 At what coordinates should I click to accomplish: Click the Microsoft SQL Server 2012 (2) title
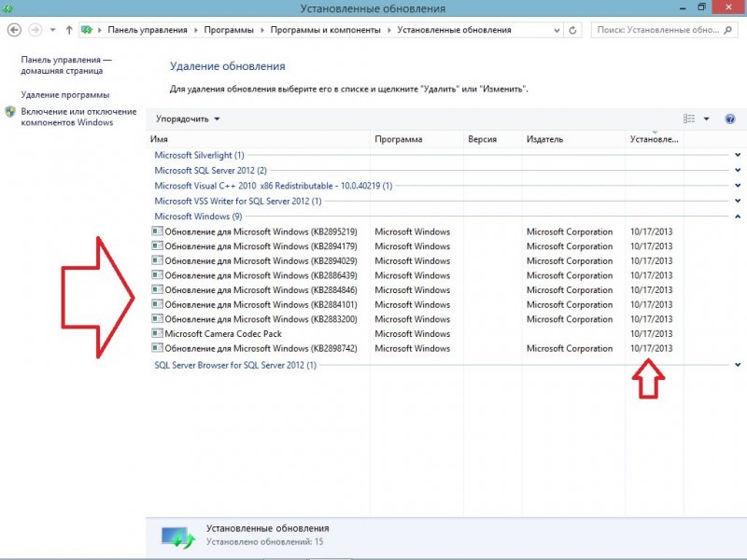tap(211, 171)
